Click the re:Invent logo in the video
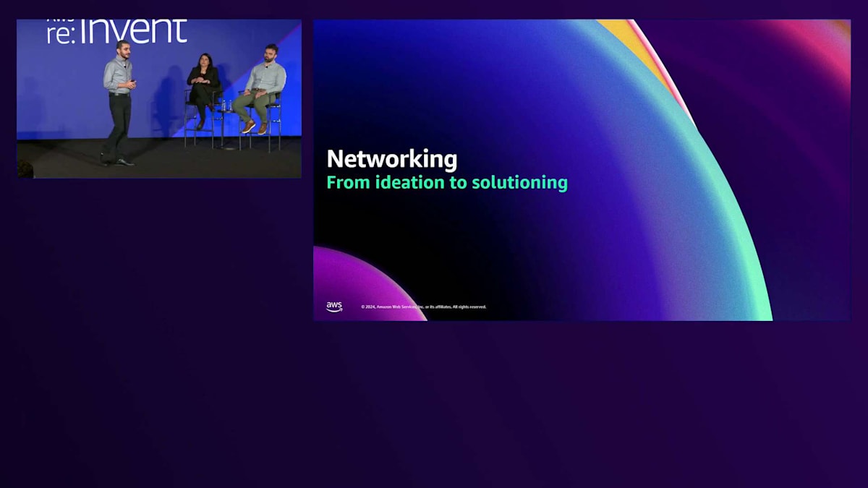This screenshot has width=868, height=488. click(117, 32)
